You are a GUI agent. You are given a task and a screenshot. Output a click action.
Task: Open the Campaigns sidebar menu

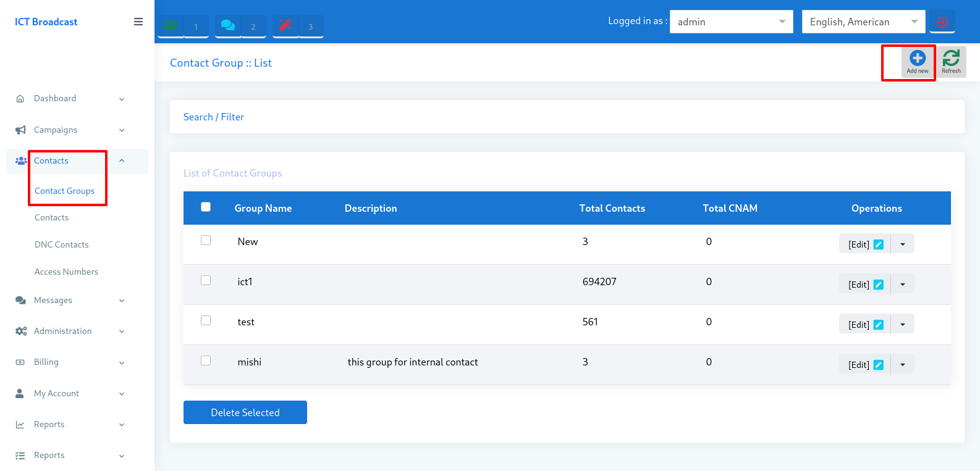56,130
